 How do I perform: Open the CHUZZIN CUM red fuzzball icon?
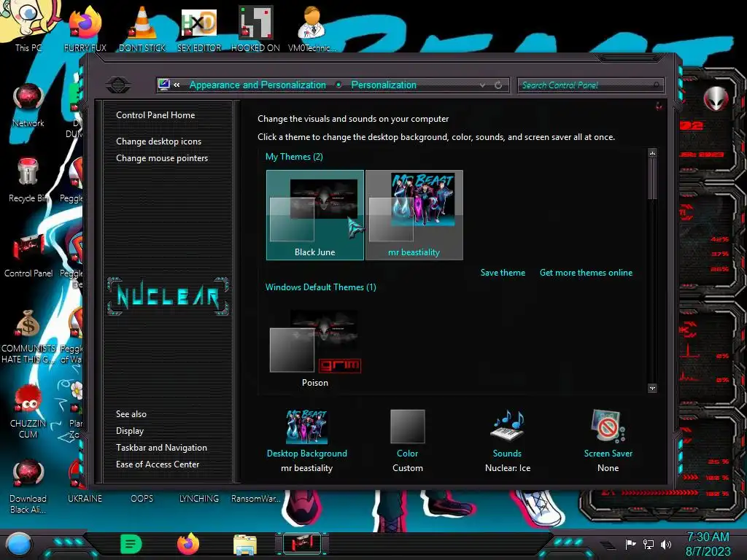[28, 411]
